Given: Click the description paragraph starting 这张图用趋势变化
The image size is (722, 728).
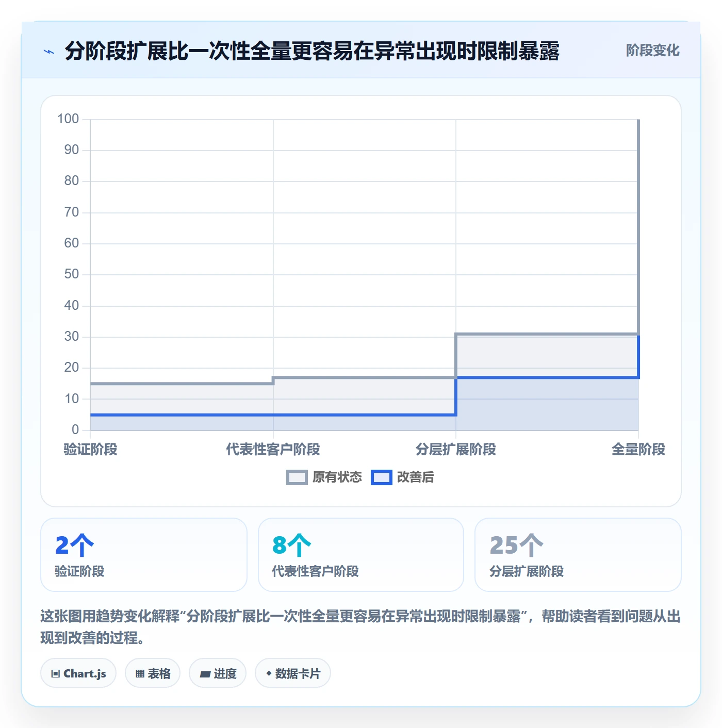Looking at the screenshot, I should pos(360,627).
